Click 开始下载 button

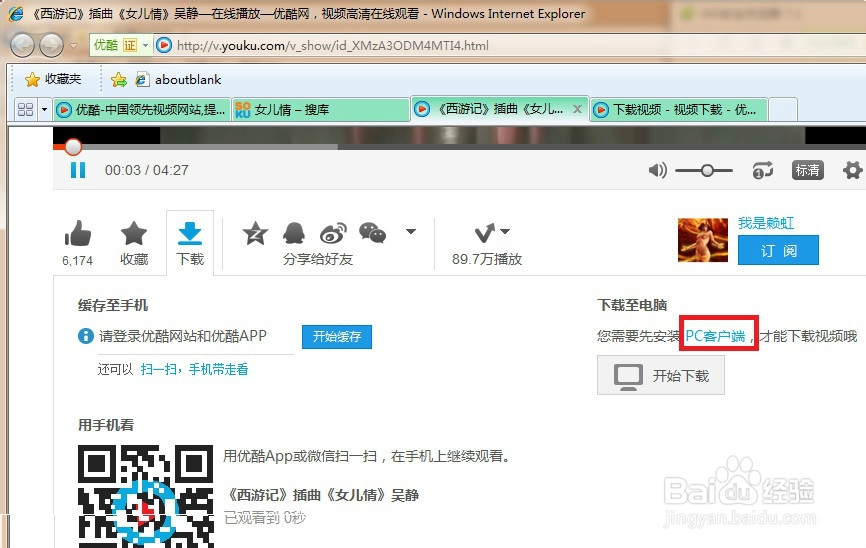(661, 376)
